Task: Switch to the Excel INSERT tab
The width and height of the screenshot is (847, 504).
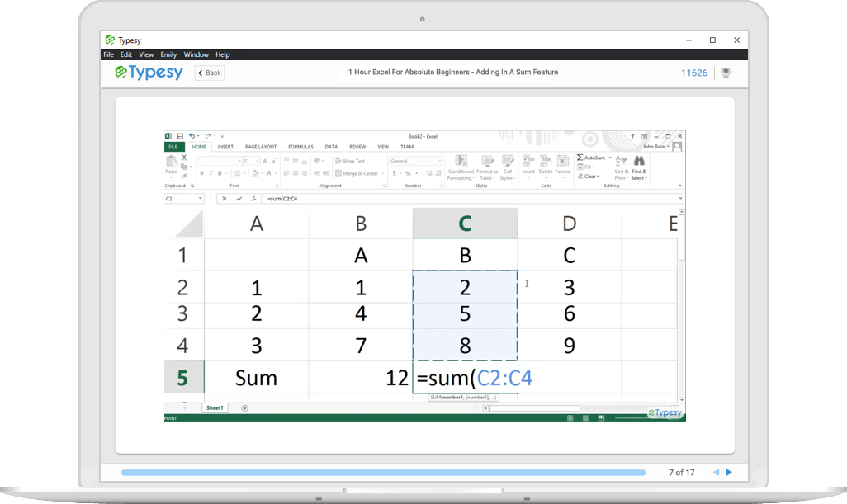Action: [x=226, y=147]
